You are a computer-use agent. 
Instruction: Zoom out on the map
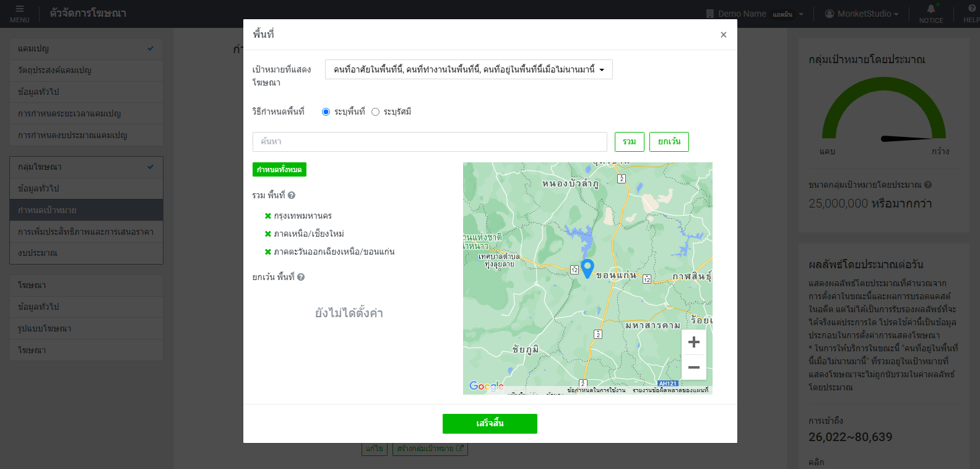pyautogui.click(x=693, y=367)
